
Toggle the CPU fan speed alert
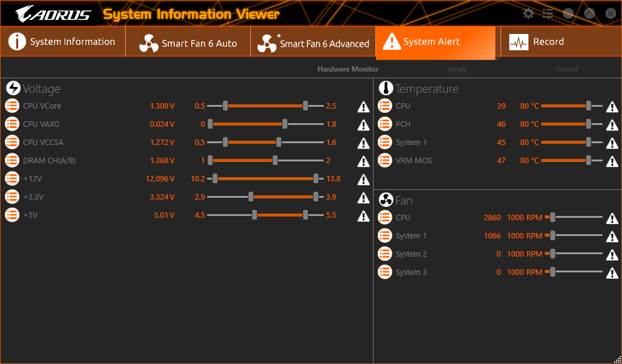tap(612, 218)
